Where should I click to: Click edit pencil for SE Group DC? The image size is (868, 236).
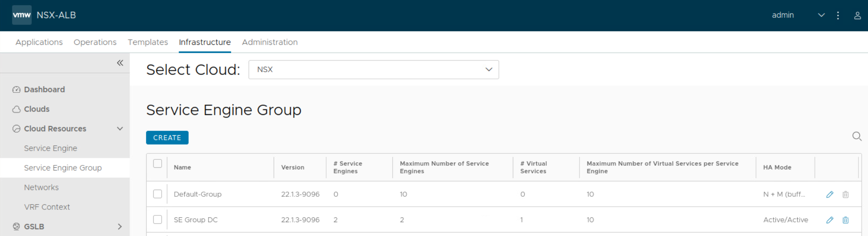(x=829, y=220)
